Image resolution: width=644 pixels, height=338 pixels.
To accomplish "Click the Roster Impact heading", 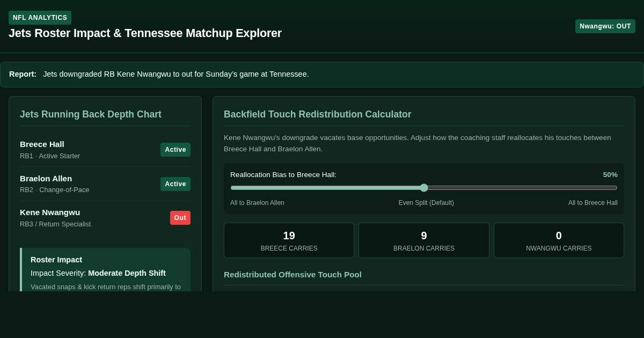I will [x=56, y=260].
